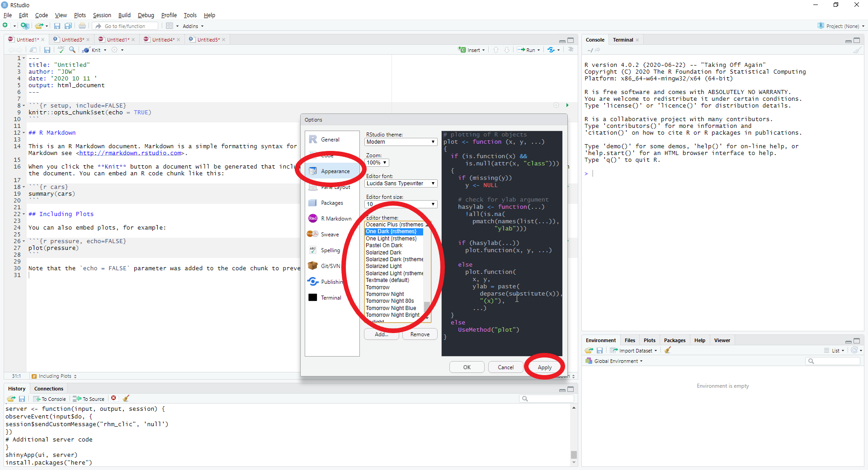868x470 pixels.
Task: Open workspace panes grid icon
Action: tap(170, 26)
